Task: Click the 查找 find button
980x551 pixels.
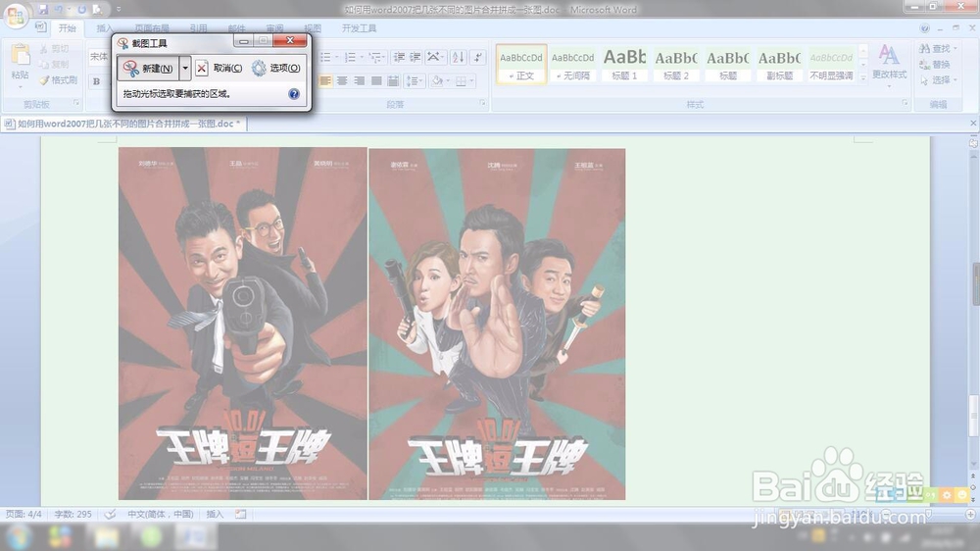Action: (939, 48)
